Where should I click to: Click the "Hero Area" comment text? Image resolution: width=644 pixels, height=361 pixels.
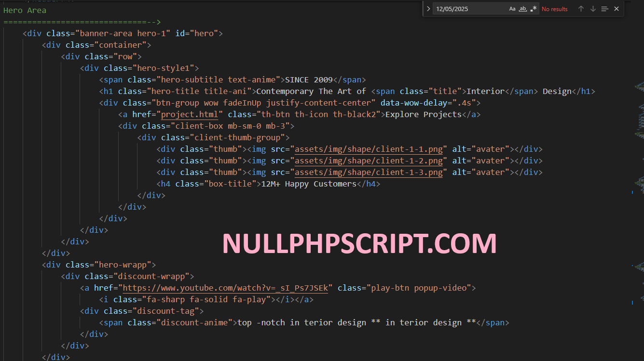[25, 10]
